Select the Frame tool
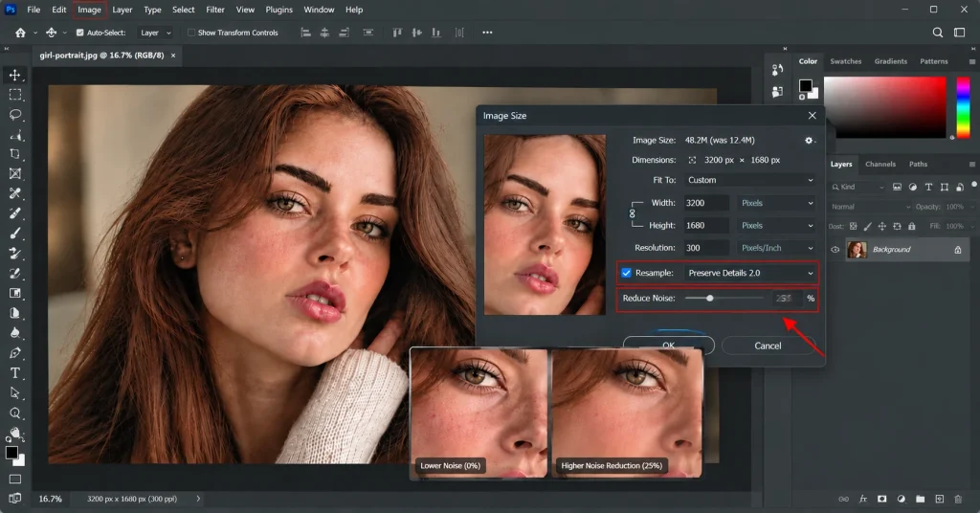Screen dimensions: 980x513 pos(15,173)
